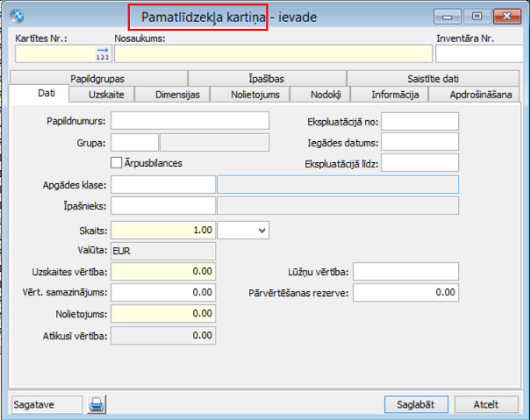Screen dimensions: 530x420
Task: Tick the Ārpusbilances checkbox
Action: [117, 163]
